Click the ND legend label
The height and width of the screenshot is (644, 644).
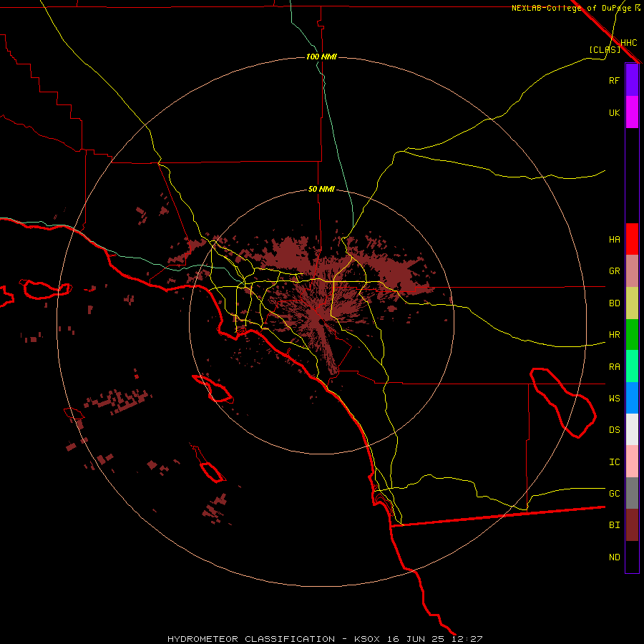coord(614,557)
